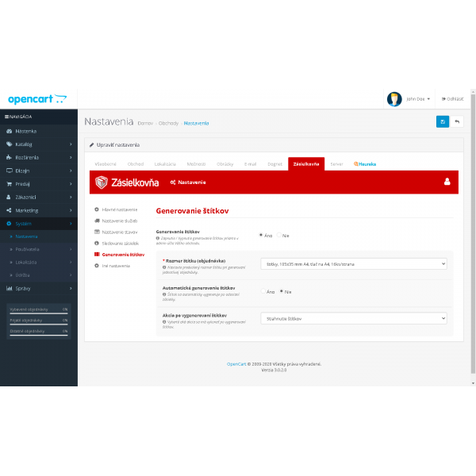Switch to the Server tab
This screenshot has width=476, height=476.
[x=336, y=164]
